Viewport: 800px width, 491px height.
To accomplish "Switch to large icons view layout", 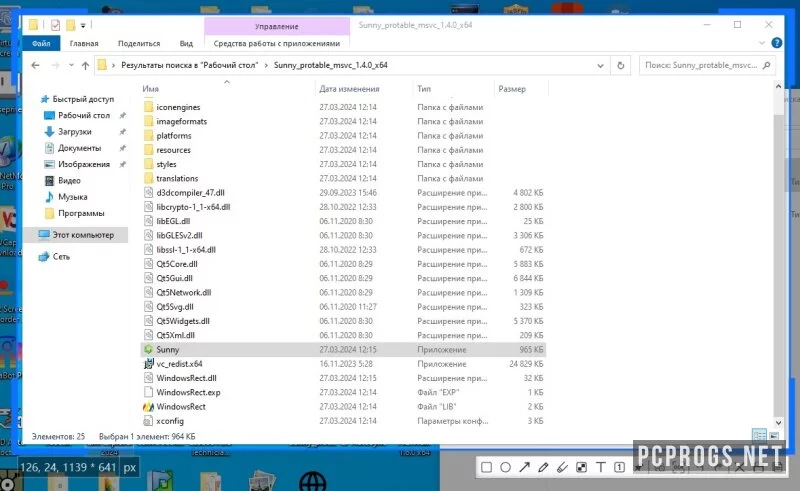I will 774,435.
